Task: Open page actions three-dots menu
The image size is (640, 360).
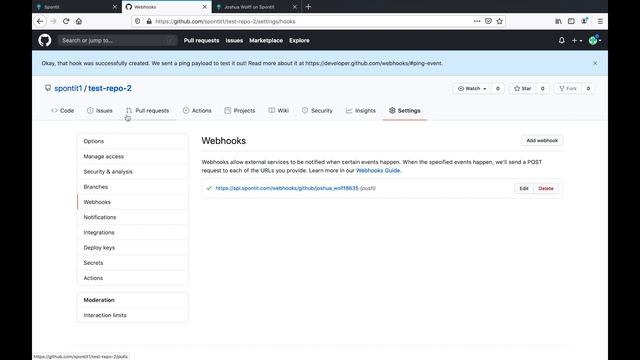Action: 477,21
